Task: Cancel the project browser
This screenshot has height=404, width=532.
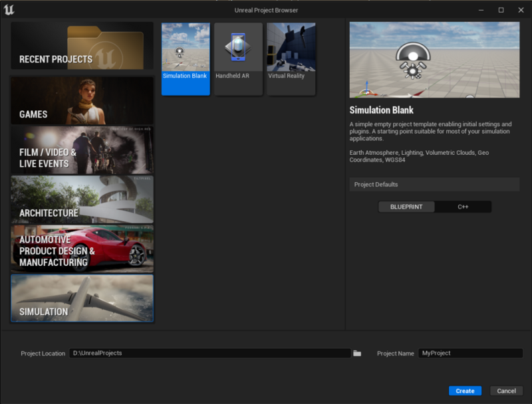Action: coord(506,391)
